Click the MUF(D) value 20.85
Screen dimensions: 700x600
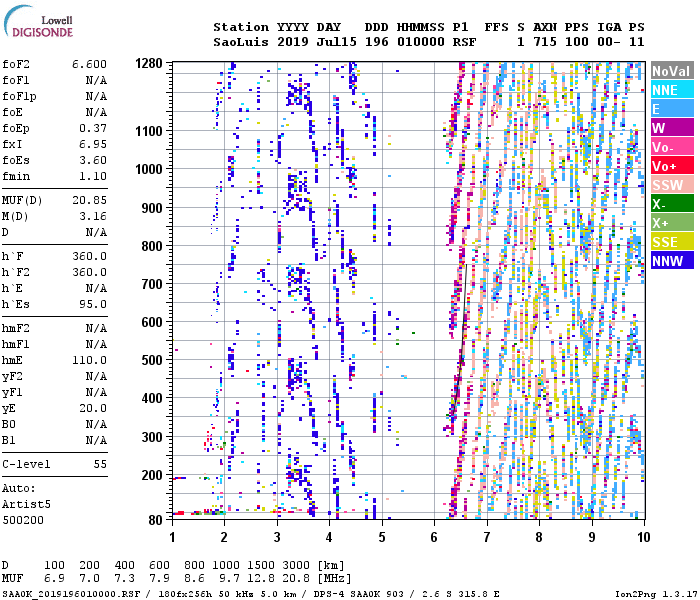[x=89, y=200]
